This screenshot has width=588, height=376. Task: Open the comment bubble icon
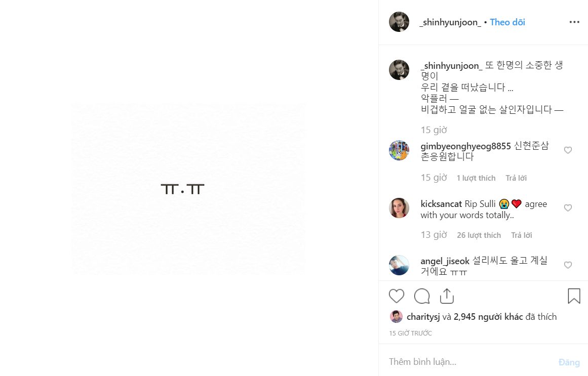[422, 296]
